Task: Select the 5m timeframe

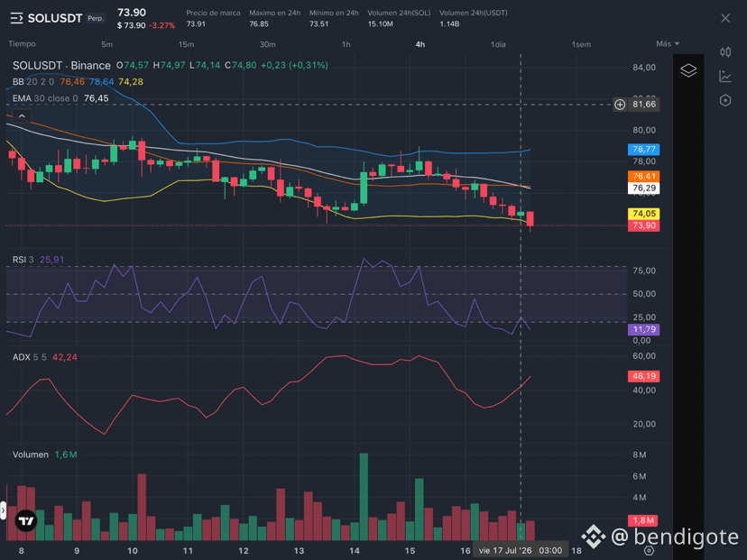Action: pos(106,44)
